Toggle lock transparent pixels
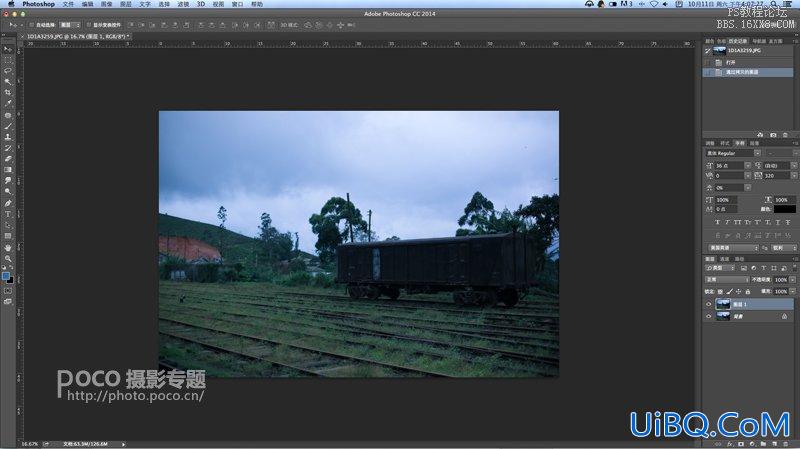800x449 pixels. click(x=720, y=291)
